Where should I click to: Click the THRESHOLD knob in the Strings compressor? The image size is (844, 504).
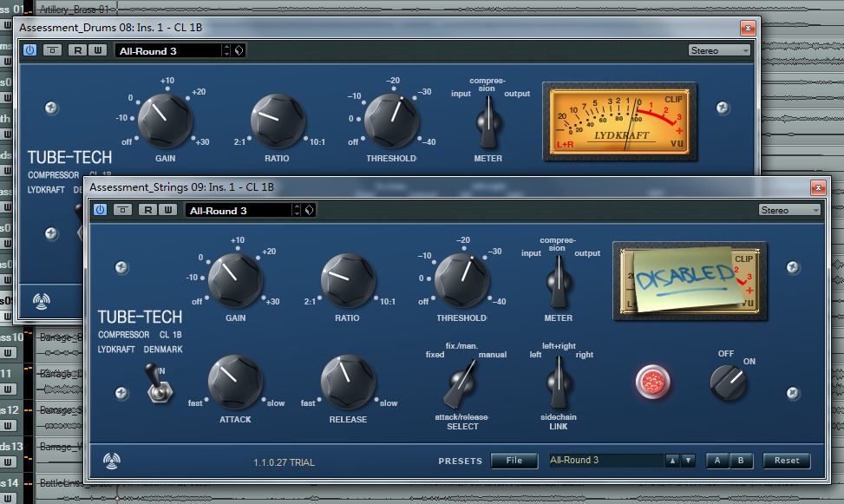point(461,280)
